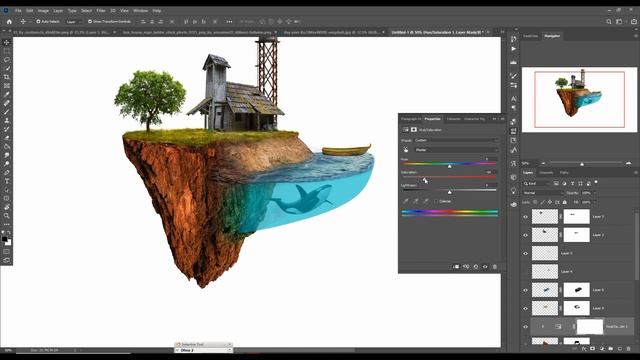Click the Navigator zoom slider

click(x=585, y=163)
